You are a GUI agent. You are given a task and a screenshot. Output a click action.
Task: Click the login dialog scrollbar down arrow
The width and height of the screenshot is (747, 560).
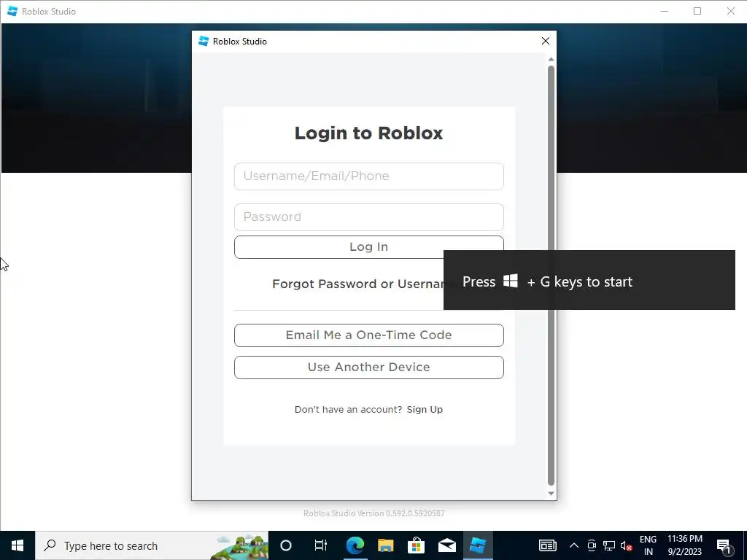551,494
